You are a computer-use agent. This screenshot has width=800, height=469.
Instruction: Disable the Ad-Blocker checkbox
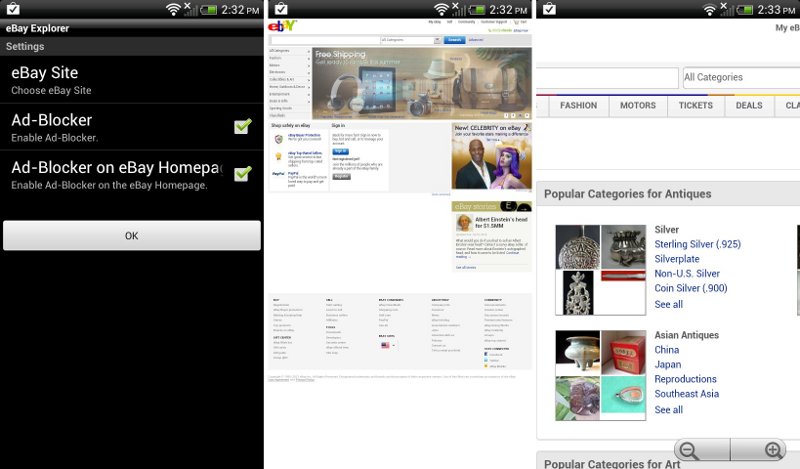(242, 126)
